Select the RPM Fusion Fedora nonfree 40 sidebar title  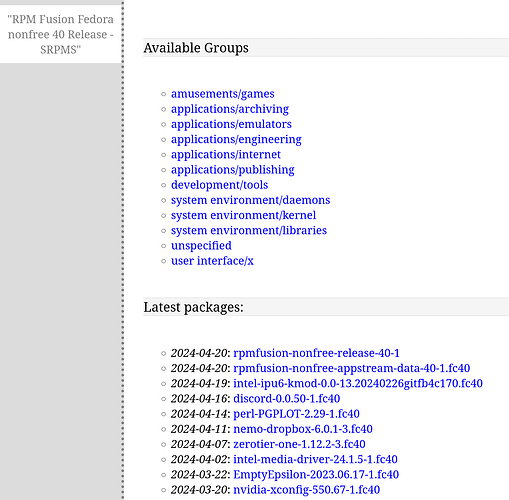(x=61, y=34)
